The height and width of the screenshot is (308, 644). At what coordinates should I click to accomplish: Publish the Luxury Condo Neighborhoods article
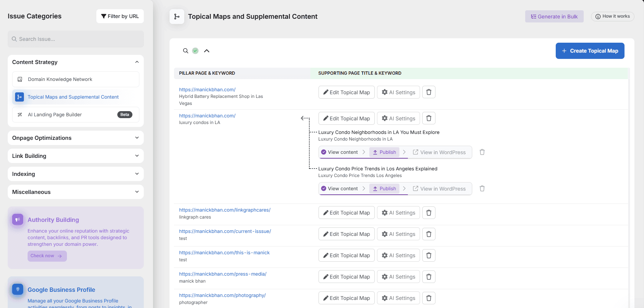pos(384,152)
